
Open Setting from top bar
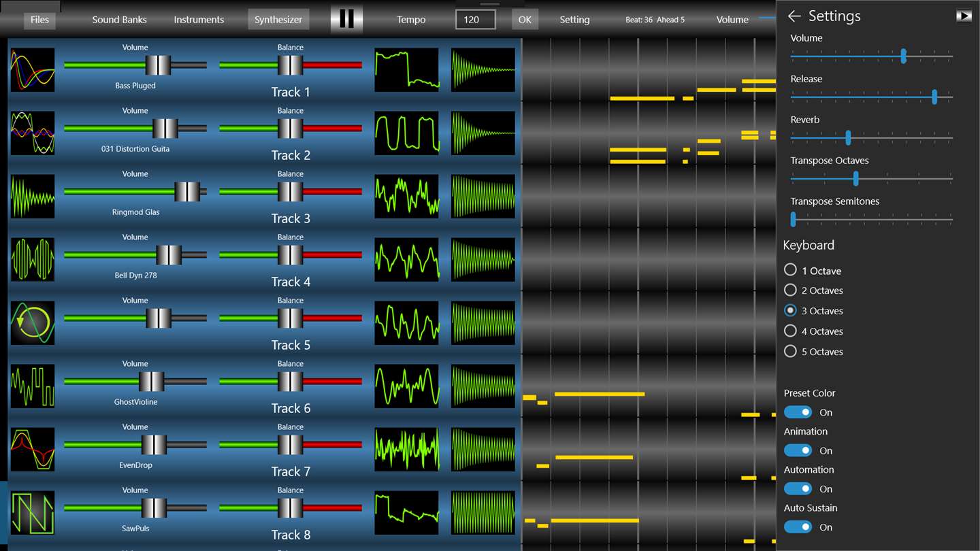click(x=574, y=20)
